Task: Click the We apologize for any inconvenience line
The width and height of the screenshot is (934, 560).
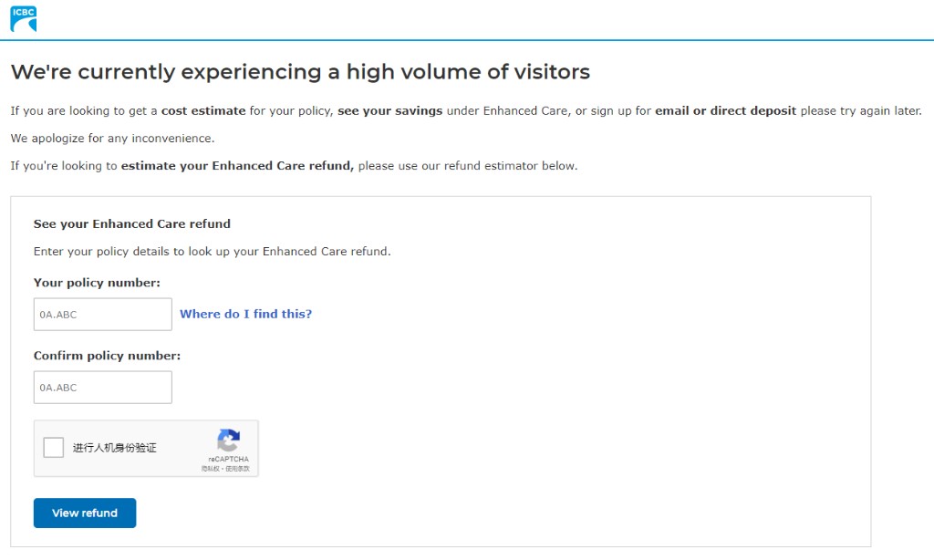Action: click(x=112, y=139)
